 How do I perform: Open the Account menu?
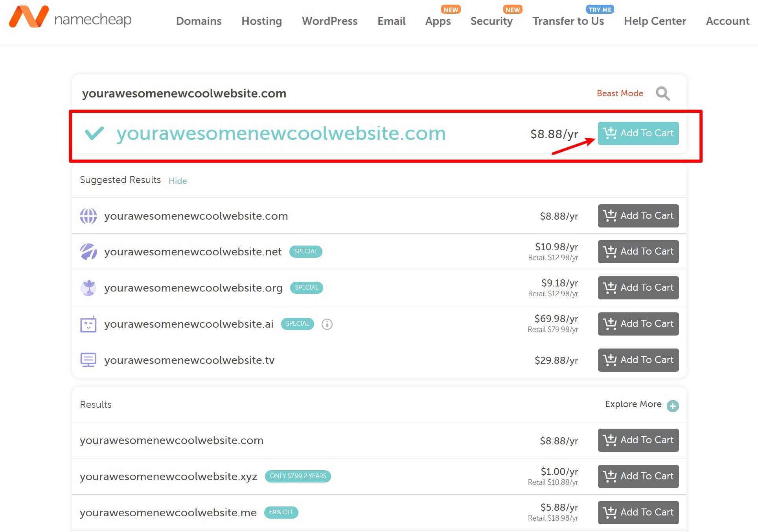click(727, 22)
